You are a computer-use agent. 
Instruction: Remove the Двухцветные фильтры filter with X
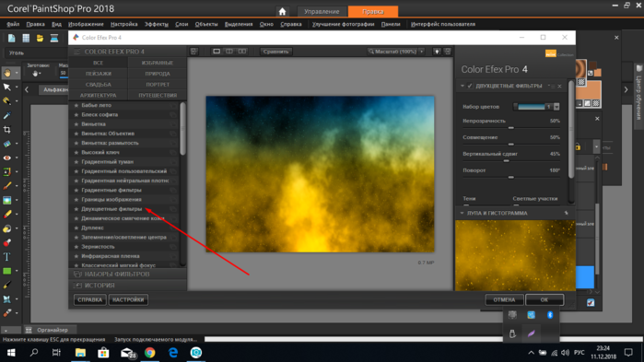[x=559, y=87]
